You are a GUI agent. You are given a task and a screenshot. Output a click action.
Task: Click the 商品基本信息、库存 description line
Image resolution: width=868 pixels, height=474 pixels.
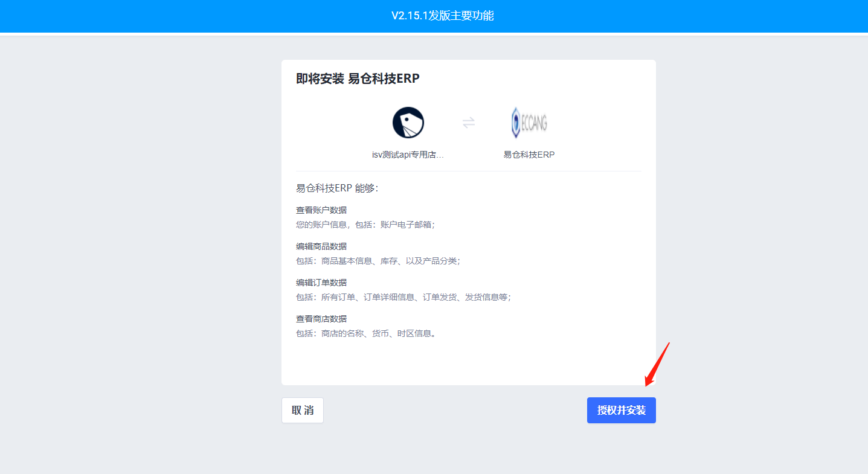click(378, 261)
